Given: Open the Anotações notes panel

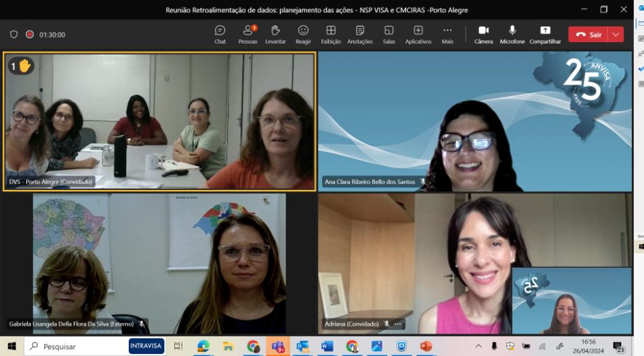Looking at the screenshot, I should pos(360,35).
